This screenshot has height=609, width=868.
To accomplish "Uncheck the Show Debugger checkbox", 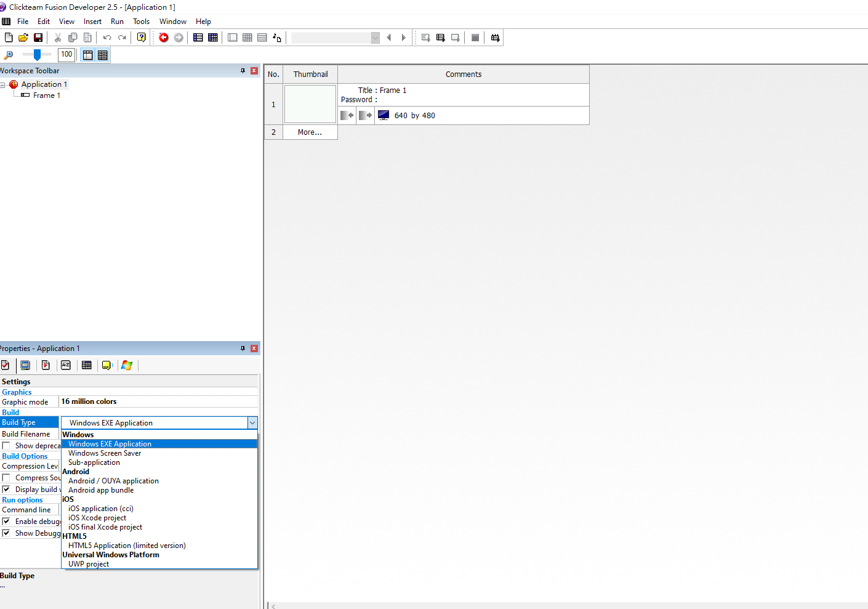I will (6, 533).
